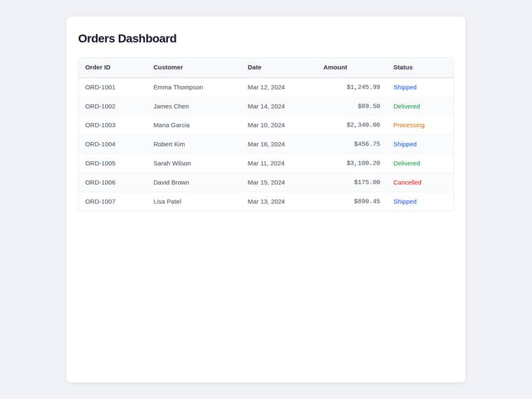Select customer Lisa Patel
Image resolution: width=532 pixels, height=399 pixels.
[167, 202]
